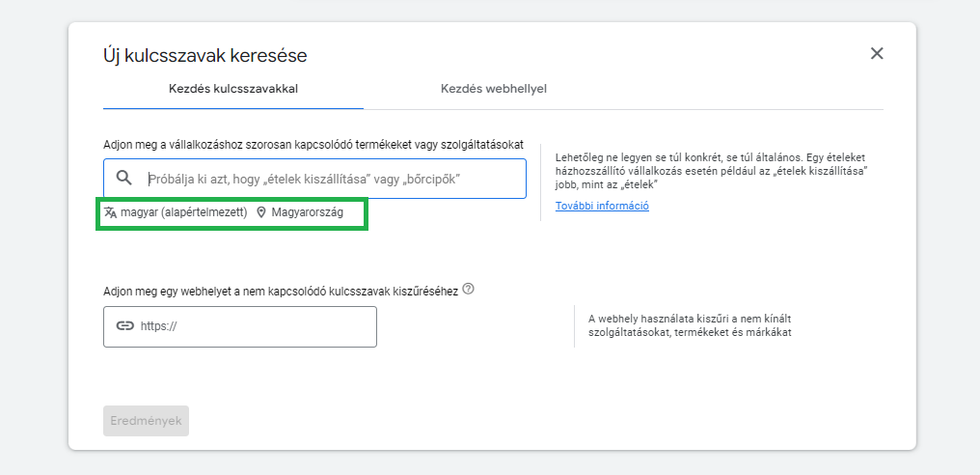This screenshot has height=475, width=980.
Task: Select the Kezdés kulcsszavakkal tab
Action: tap(232, 89)
